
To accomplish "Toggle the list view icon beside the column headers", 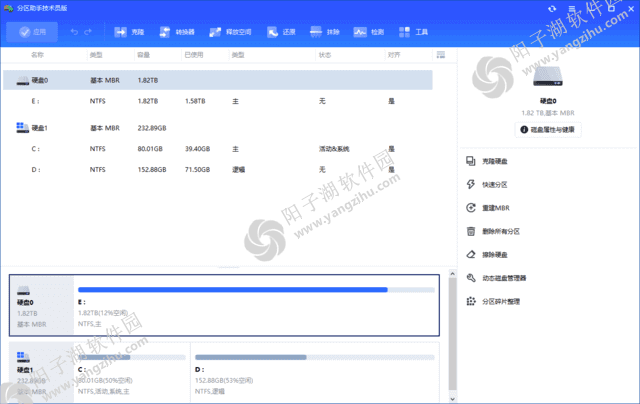I will click(x=440, y=55).
